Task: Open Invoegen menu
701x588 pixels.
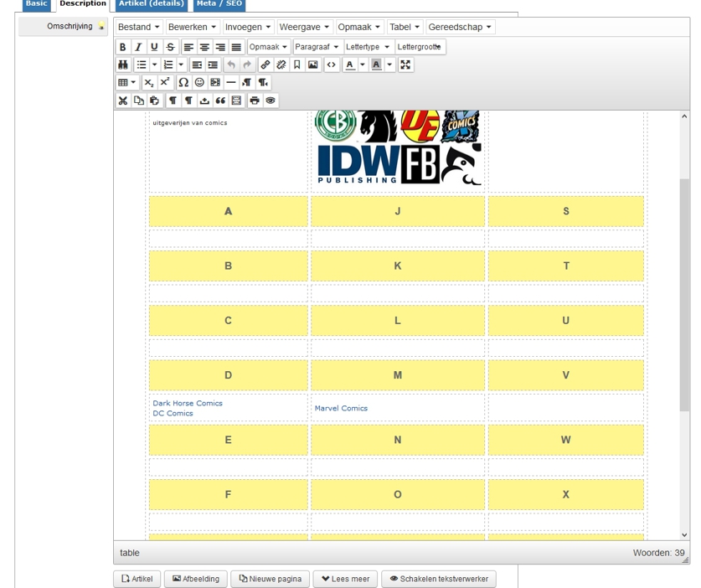Action: (248, 27)
